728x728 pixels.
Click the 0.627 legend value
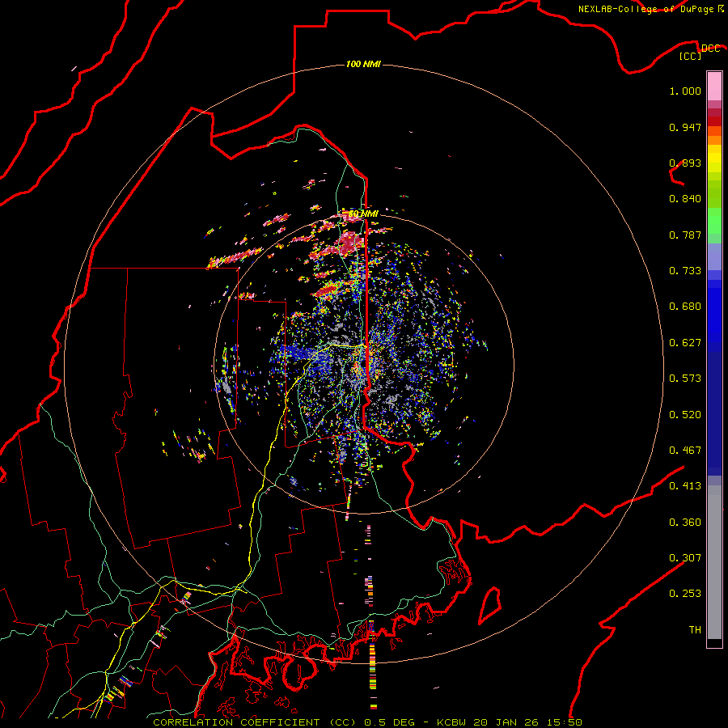coord(685,343)
